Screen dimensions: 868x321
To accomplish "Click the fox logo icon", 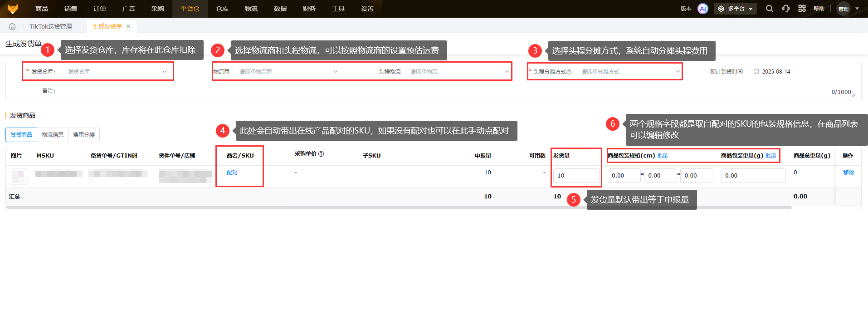I will pos(13,9).
